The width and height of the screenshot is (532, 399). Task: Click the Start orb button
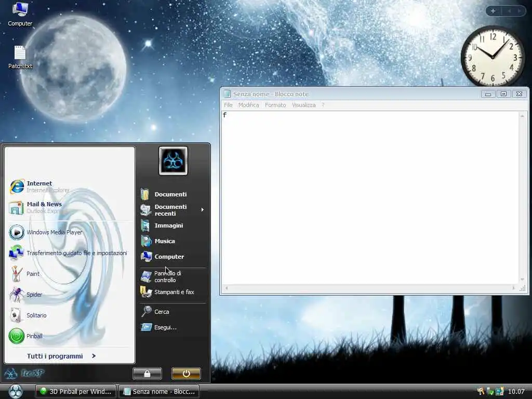click(16, 391)
